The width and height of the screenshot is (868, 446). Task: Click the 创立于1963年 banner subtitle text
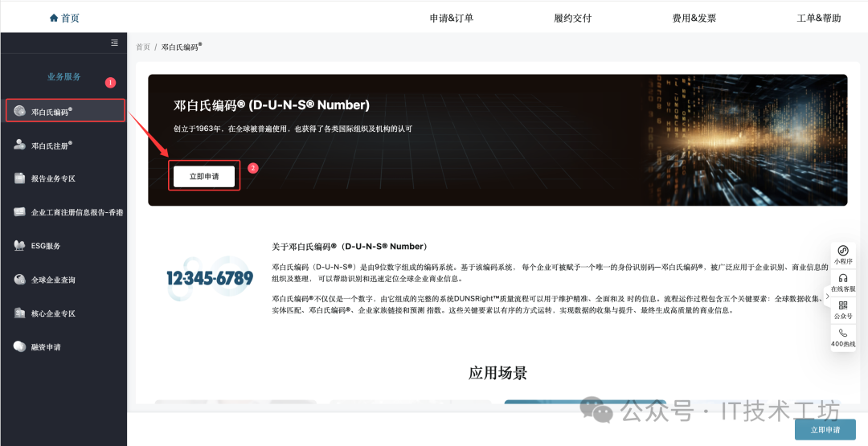click(293, 129)
